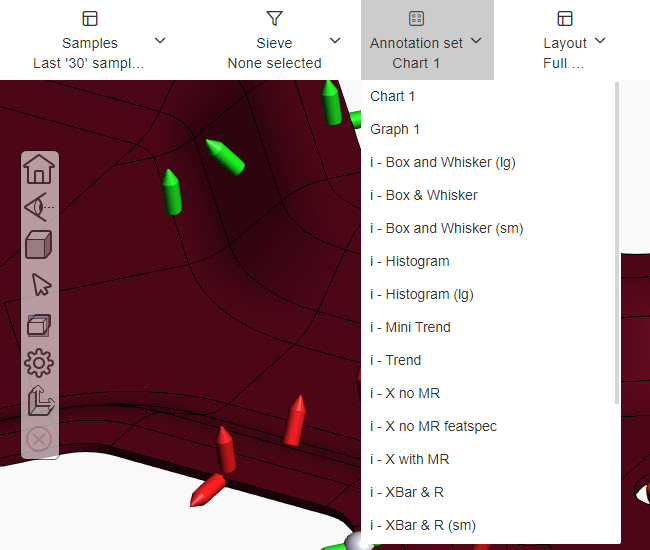
Task: Click the disabled circle-X cancel icon
Action: tap(39, 439)
